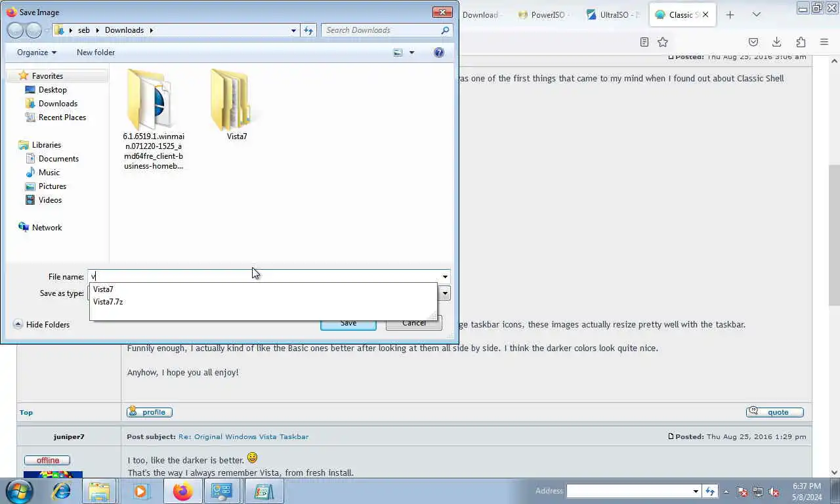Open Re: Original Windows Vista Taskbar link
The height and width of the screenshot is (504, 840).
243,436
